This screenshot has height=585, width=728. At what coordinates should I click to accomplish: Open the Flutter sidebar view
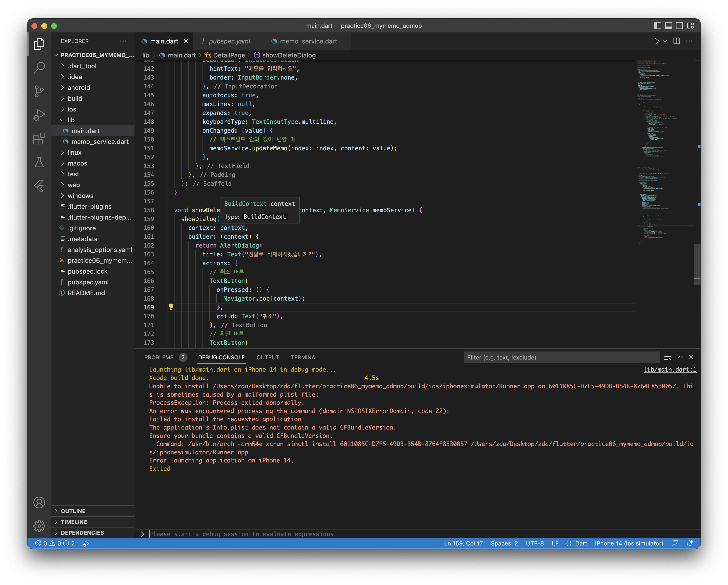click(39, 185)
